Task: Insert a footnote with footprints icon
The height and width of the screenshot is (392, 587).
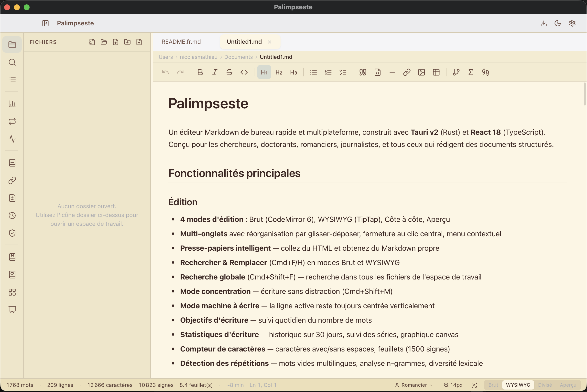Action: pos(485,72)
